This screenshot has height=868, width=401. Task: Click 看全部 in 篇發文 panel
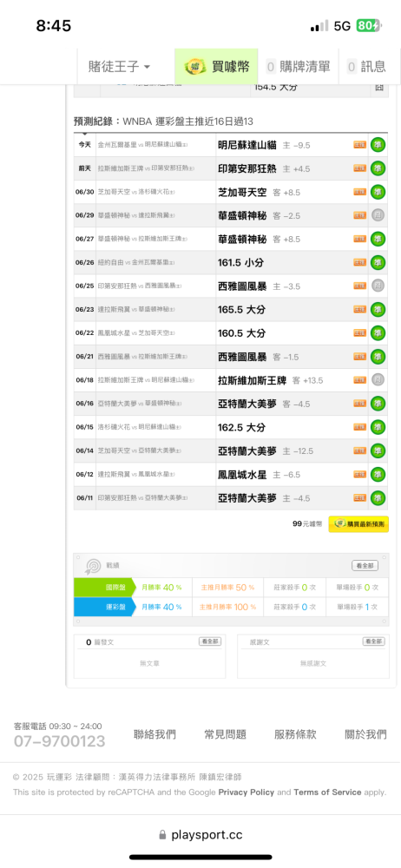210,641
